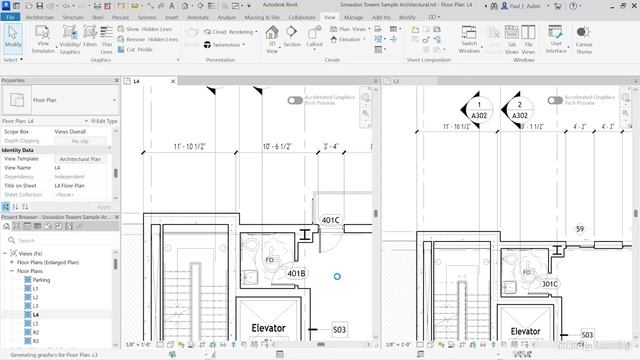Click the Views Overall scope box value

(82, 132)
